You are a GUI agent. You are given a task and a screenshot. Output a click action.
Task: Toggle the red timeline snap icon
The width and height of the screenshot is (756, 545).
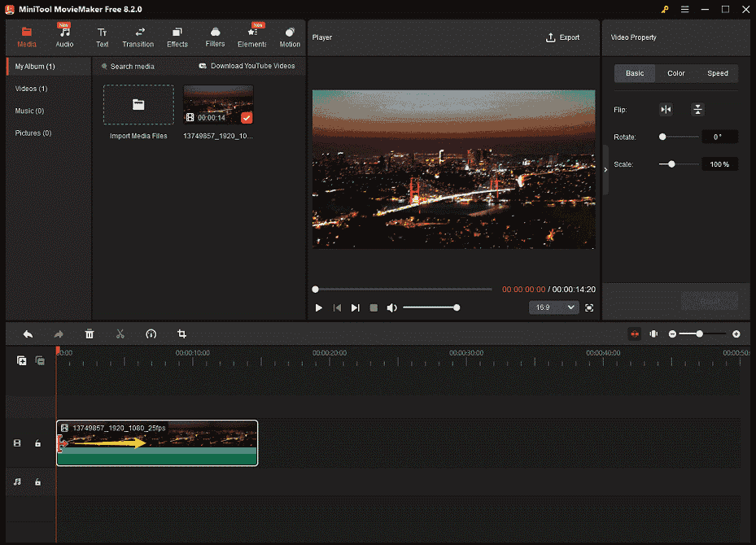(x=635, y=334)
